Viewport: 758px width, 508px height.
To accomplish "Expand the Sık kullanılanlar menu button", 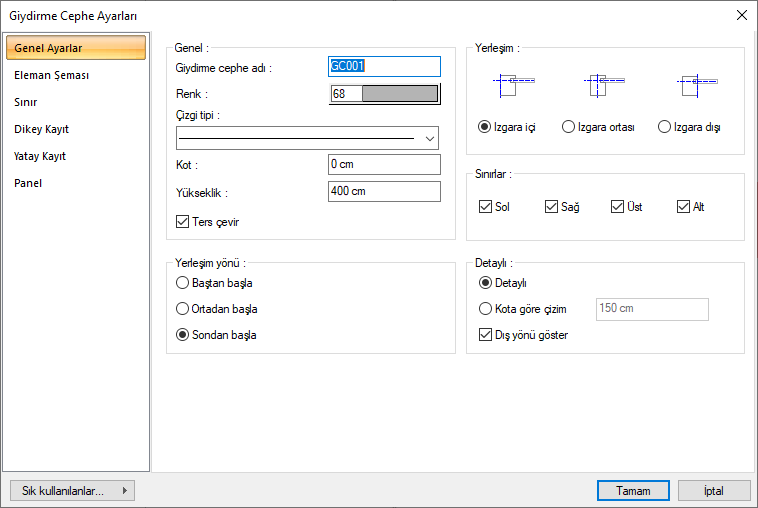I will coord(71,491).
